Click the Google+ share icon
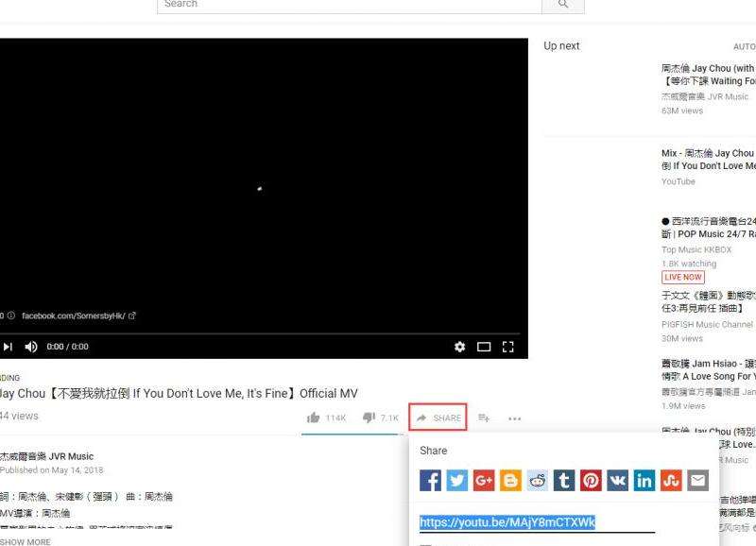 484,480
